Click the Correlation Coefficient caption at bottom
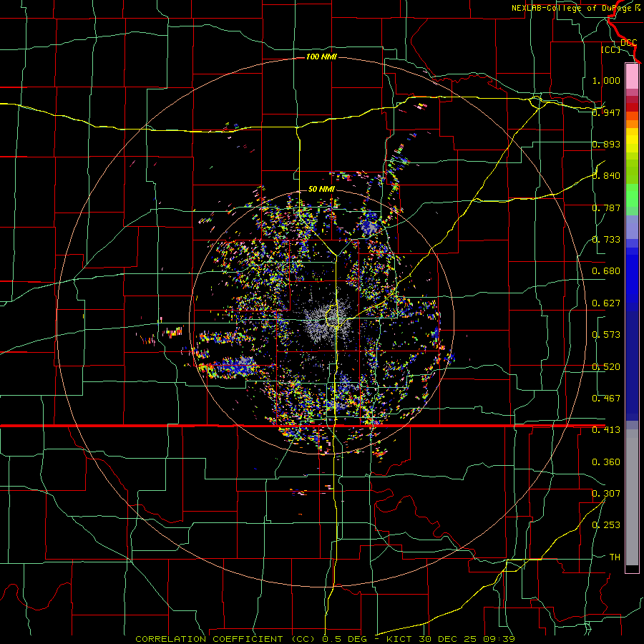644x644 pixels. pyautogui.click(x=325, y=639)
